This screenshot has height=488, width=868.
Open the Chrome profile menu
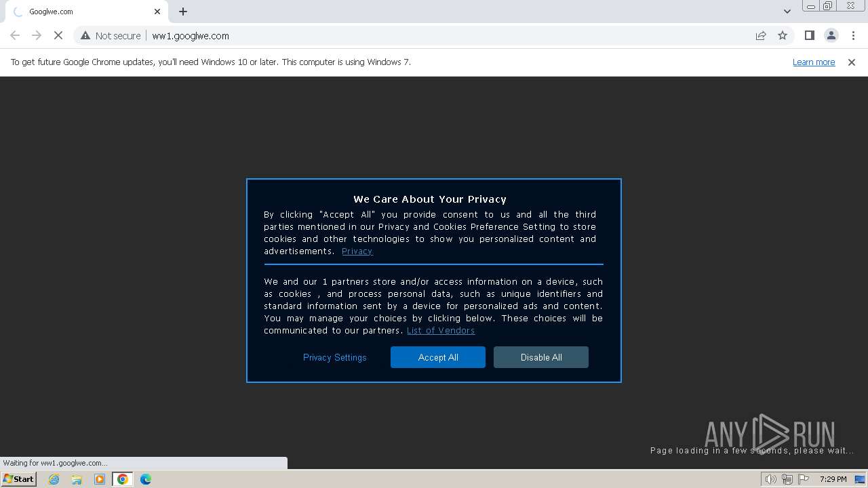click(831, 35)
